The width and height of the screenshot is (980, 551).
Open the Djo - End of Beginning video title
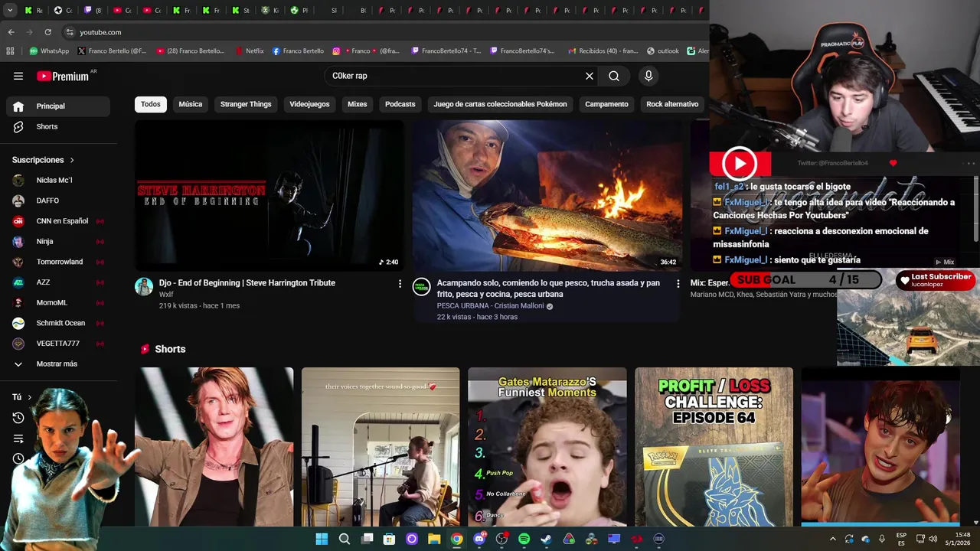coord(247,283)
